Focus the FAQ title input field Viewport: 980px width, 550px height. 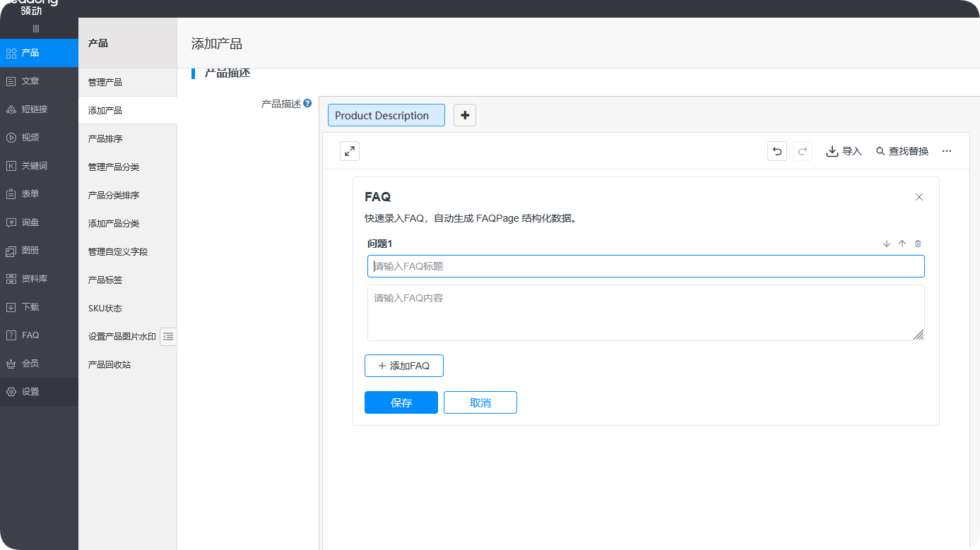[646, 266]
